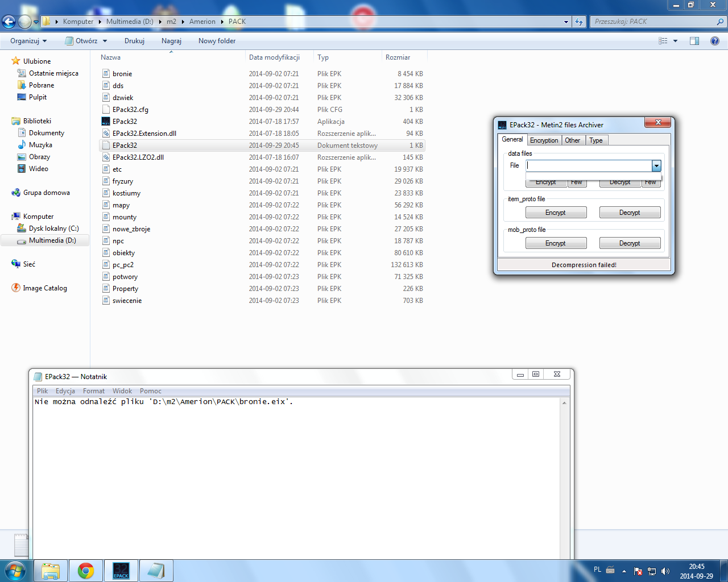Click the PL language indicator in taskbar
This screenshot has width=728, height=582.
click(597, 569)
